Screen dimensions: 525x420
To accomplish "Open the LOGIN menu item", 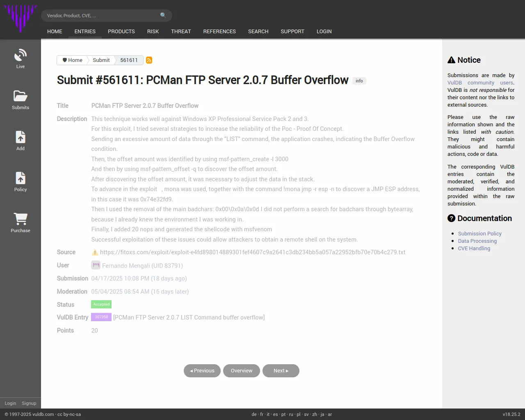I will [x=324, y=32].
